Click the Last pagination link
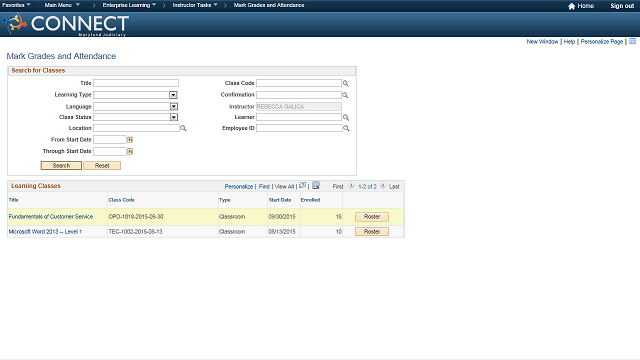The width and height of the screenshot is (640, 360). coord(394,187)
